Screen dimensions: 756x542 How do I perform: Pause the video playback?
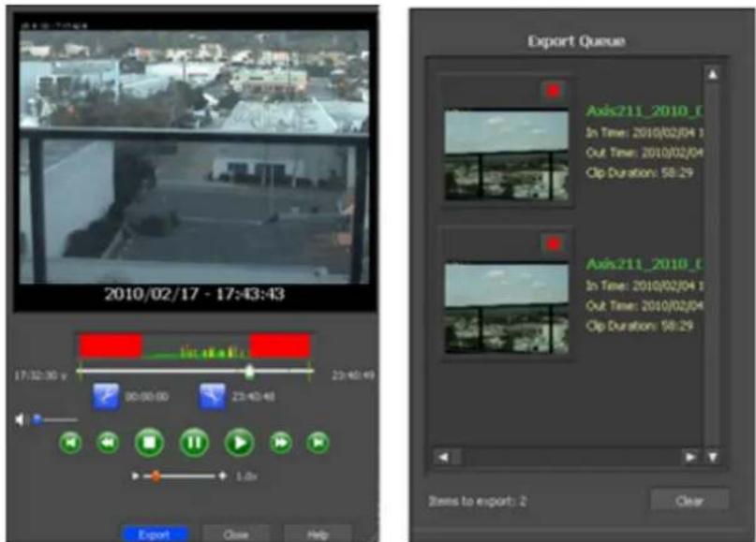[x=194, y=443]
